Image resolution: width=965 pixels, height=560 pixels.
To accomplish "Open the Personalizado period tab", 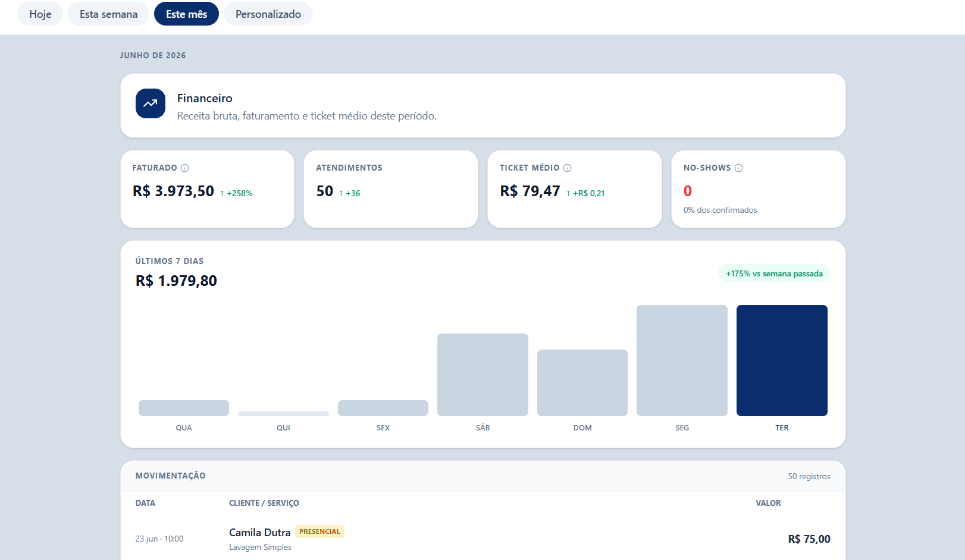I will coord(268,14).
